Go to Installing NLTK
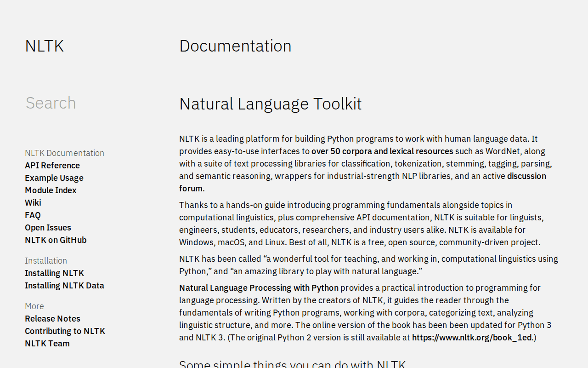This screenshot has height=368, width=588. 54,273
